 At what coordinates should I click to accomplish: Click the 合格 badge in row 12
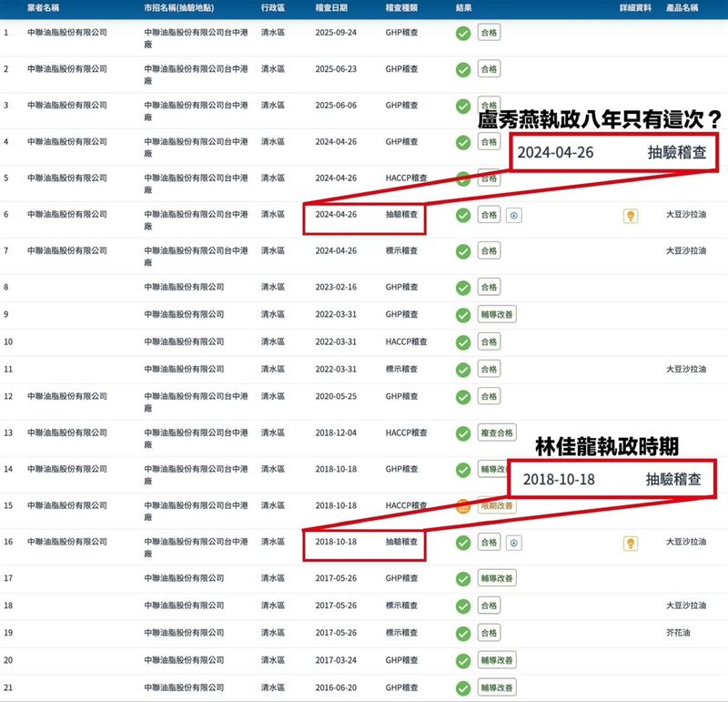pyautogui.click(x=489, y=396)
